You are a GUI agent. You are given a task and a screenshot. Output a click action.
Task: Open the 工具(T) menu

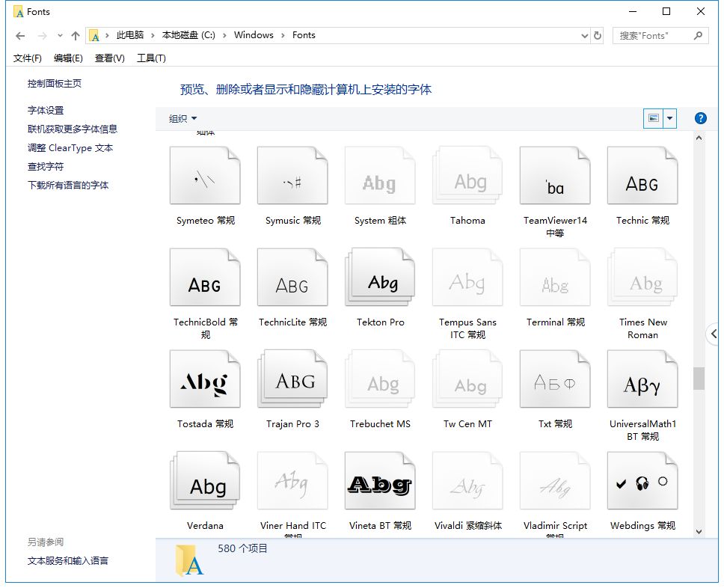[x=151, y=58]
